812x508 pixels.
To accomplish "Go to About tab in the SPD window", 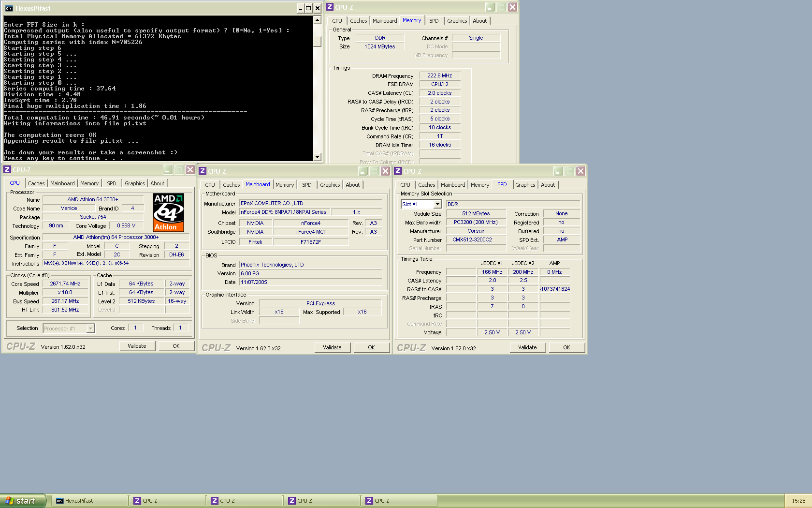I will tap(548, 185).
